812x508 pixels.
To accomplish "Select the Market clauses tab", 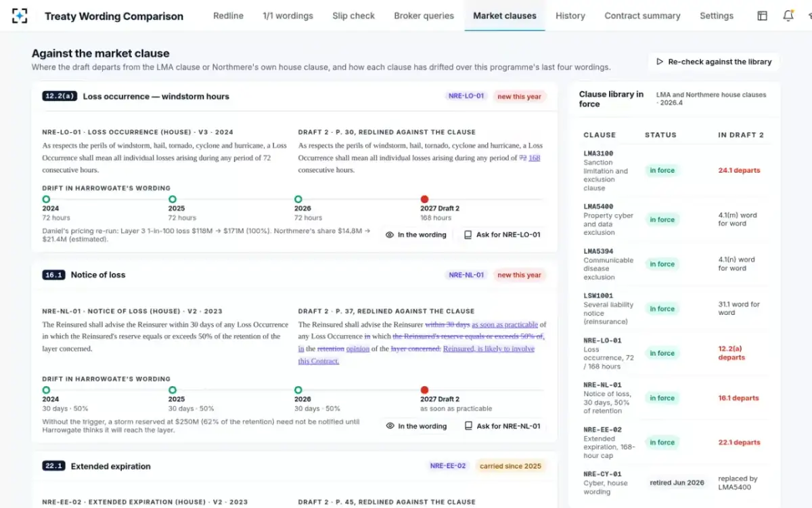I will 505,16.
